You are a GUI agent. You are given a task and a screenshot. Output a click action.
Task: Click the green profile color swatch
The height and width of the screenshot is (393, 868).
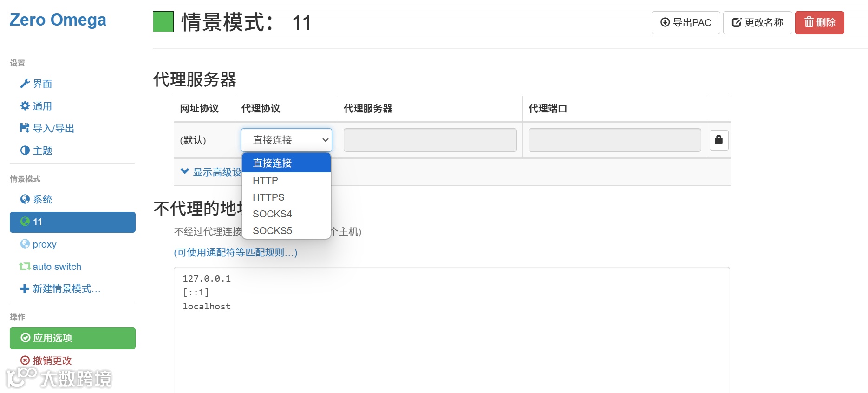coord(163,22)
